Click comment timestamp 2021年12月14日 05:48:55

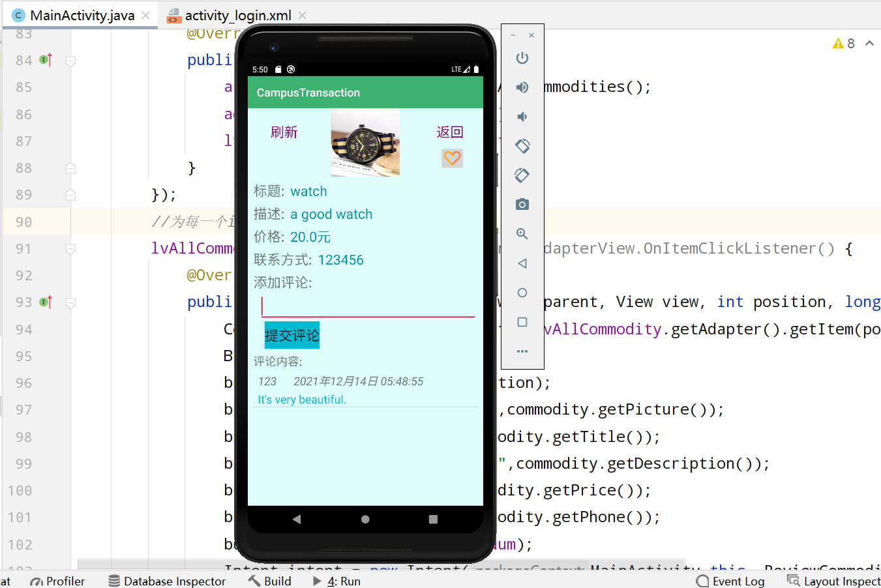pyautogui.click(x=358, y=381)
